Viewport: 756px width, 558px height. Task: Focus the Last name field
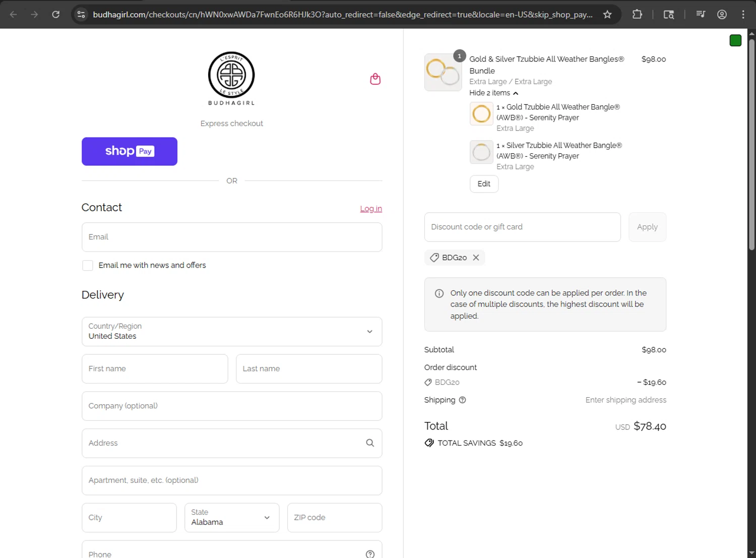pyautogui.click(x=309, y=369)
